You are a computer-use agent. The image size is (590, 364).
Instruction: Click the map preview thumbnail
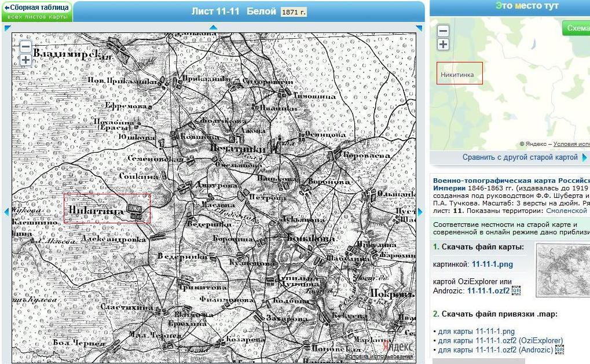563,270
